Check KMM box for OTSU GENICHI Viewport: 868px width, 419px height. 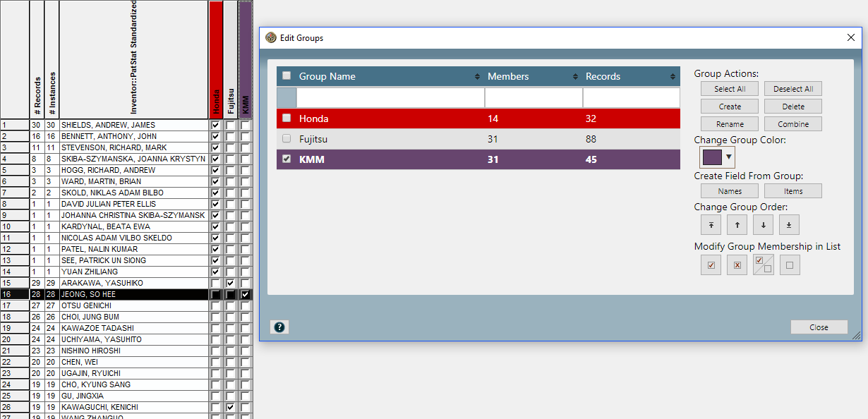point(245,305)
